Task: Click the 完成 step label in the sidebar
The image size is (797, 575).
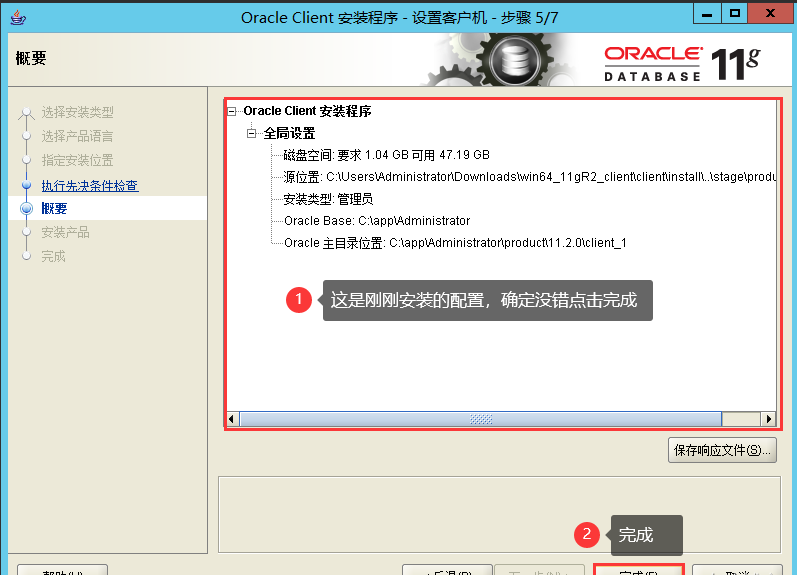Action: [53, 256]
